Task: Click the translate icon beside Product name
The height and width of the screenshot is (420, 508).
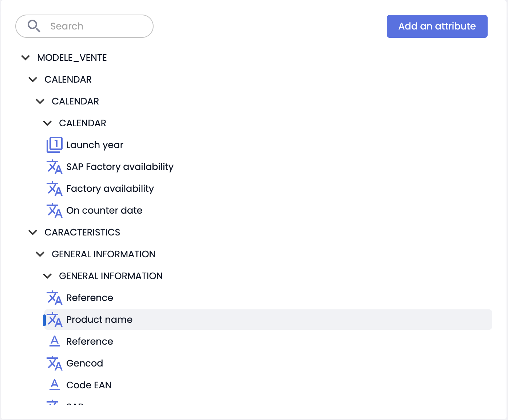Action: pos(55,320)
